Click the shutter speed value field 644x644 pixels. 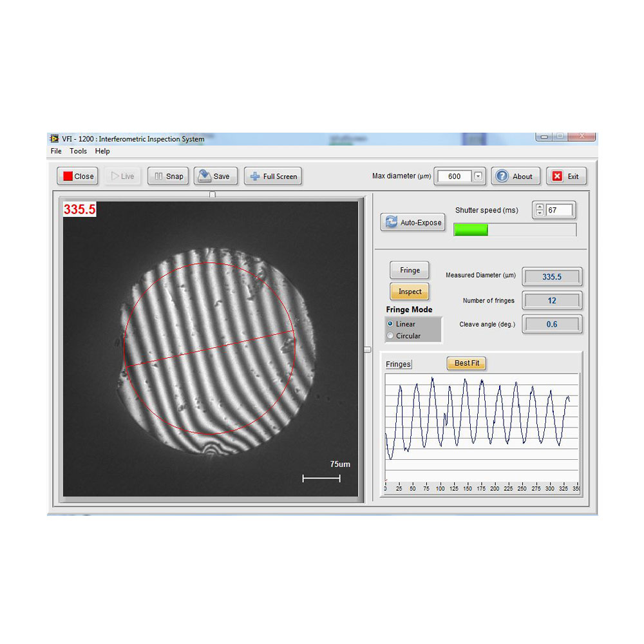[559, 210]
